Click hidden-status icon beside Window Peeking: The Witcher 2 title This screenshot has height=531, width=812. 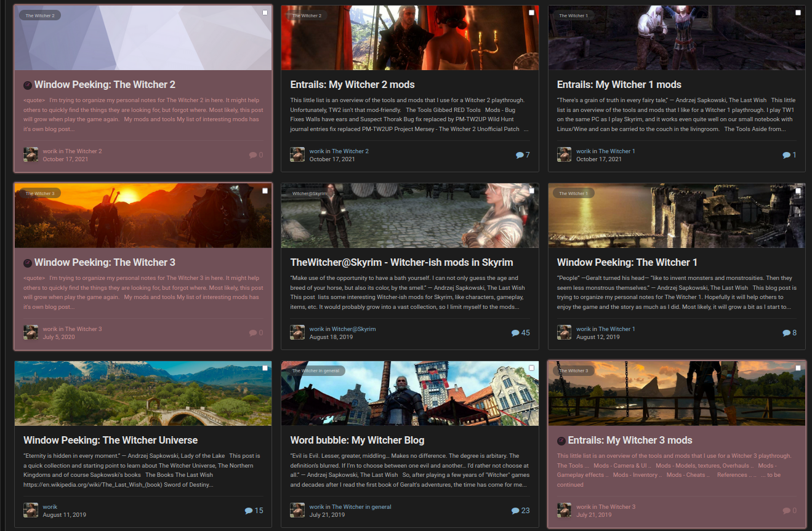[28, 85]
